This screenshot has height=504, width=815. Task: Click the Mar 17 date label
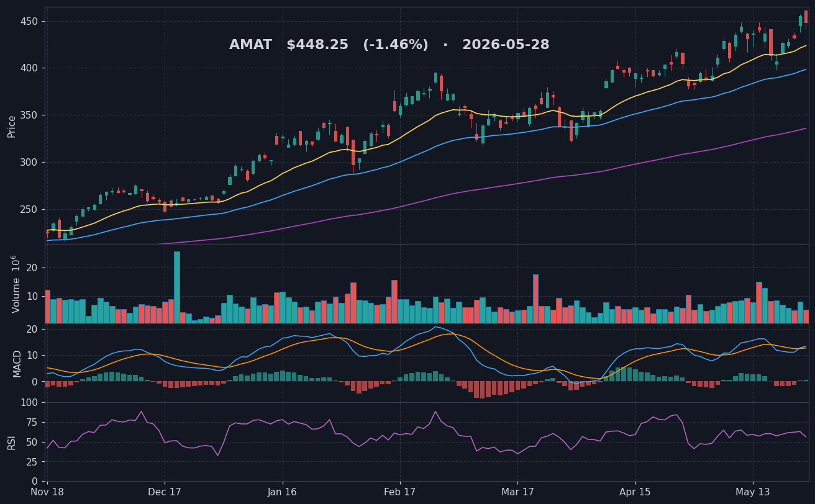pos(517,493)
